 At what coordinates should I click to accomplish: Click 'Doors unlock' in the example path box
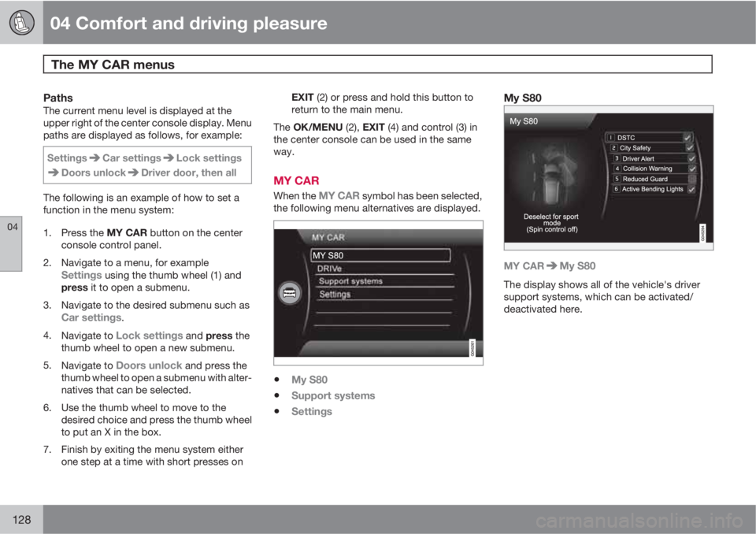[x=94, y=172]
